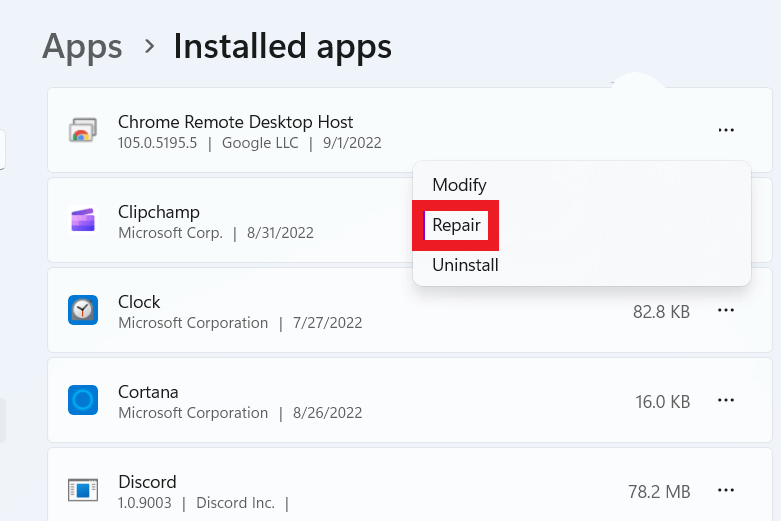Image resolution: width=781 pixels, height=521 pixels.
Task: Click the Clock app icon
Action: coord(83,310)
